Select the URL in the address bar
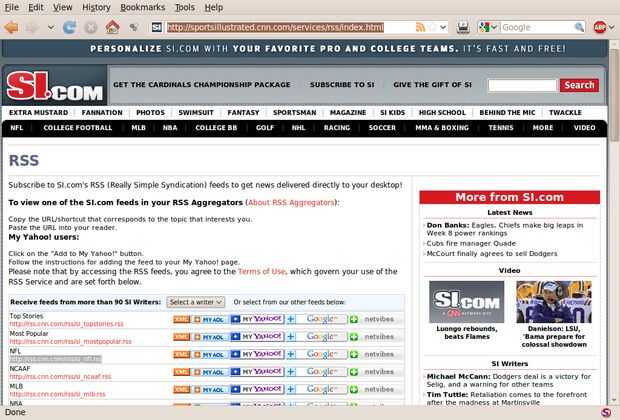The width and height of the screenshot is (620, 420). coord(275,27)
